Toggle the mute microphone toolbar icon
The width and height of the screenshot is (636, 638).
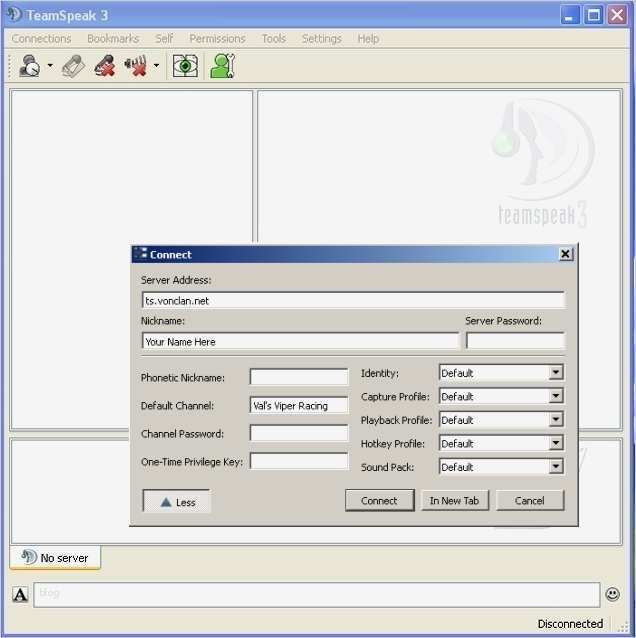pyautogui.click(x=105, y=66)
